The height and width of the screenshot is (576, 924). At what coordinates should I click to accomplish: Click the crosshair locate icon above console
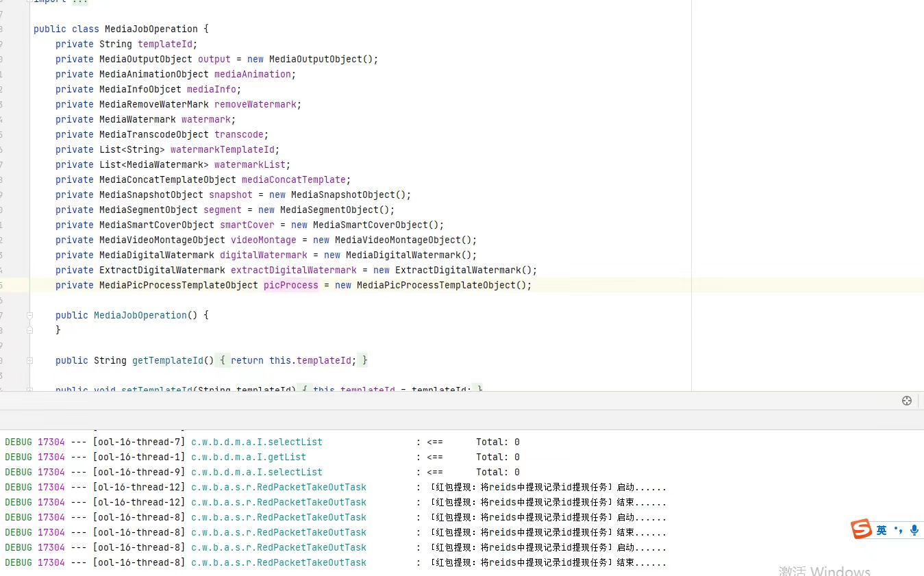tap(906, 401)
